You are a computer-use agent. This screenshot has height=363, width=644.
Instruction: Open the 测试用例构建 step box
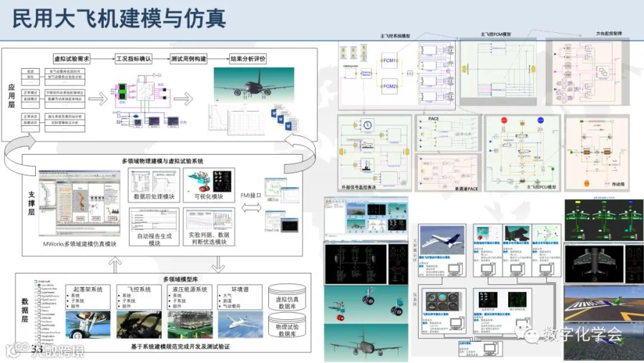click(x=188, y=59)
